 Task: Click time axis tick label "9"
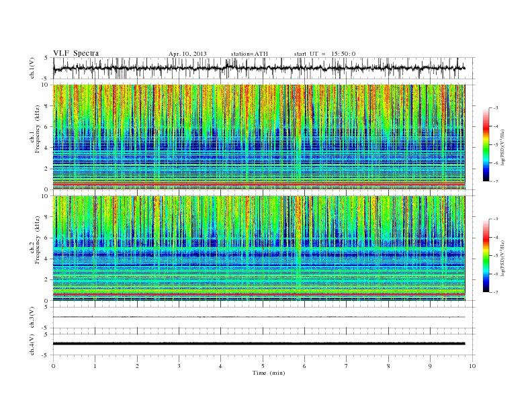(430, 366)
